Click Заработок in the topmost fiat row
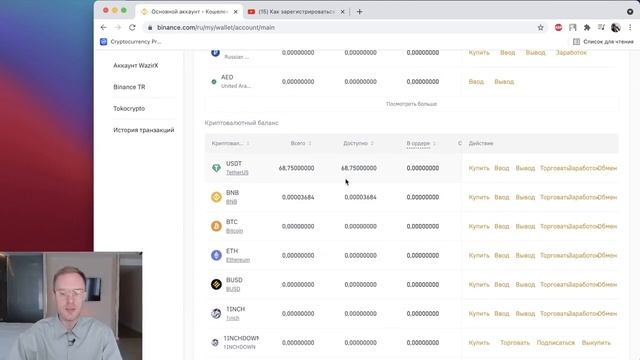Viewport: 640px width, 360px height. click(571, 53)
